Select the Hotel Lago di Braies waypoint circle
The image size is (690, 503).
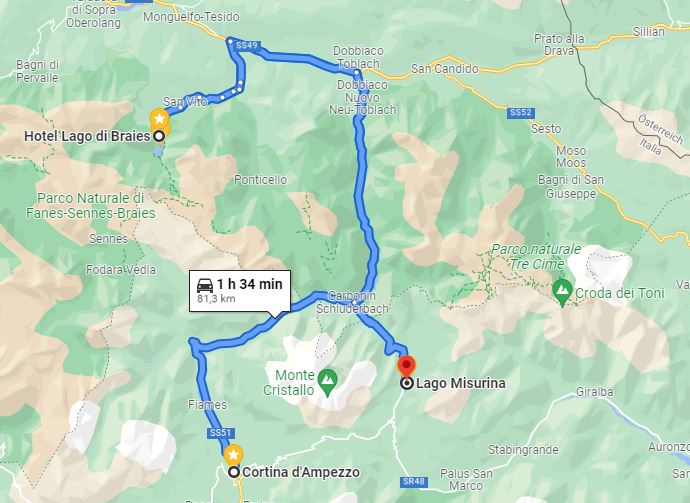click(159, 136)
